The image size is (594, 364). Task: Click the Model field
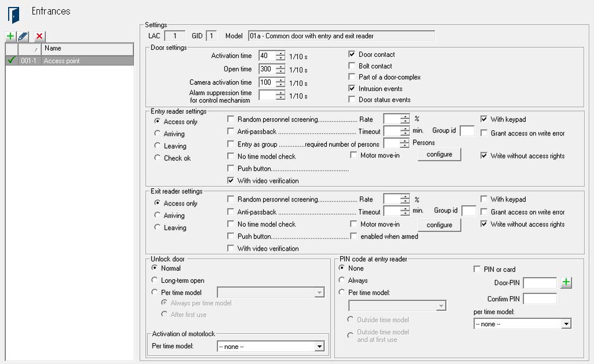tap(341, 36)
